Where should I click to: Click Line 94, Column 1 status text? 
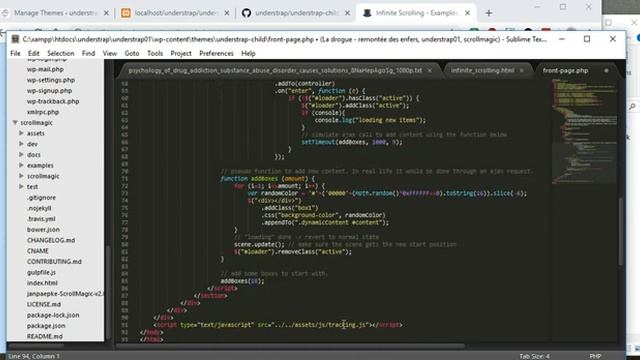(34, 356)
